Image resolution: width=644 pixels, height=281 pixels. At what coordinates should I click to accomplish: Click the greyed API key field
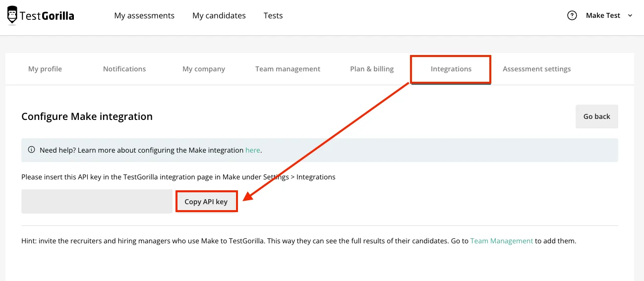coord(97,201)
